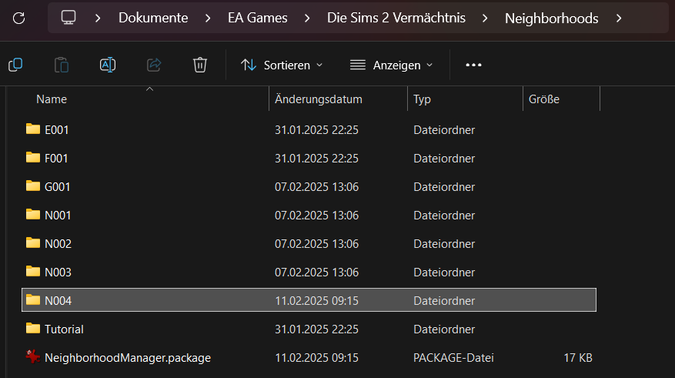675x378 pixels.
Task: Open the Anzeigen dropdown
Action: 391,65
